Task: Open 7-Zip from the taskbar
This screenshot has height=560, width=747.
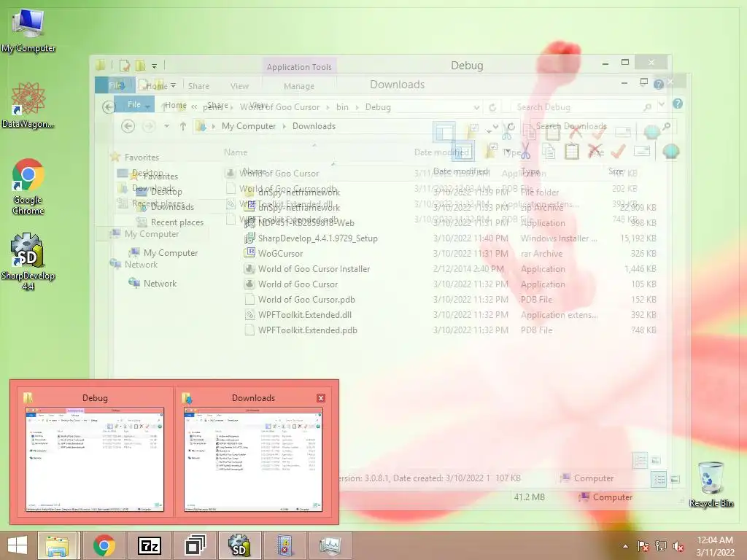Action: click(149, 545)
